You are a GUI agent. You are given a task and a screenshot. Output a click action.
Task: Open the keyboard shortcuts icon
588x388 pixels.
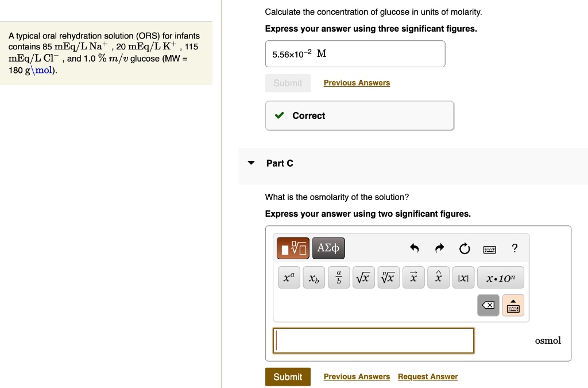coord(489,248)
